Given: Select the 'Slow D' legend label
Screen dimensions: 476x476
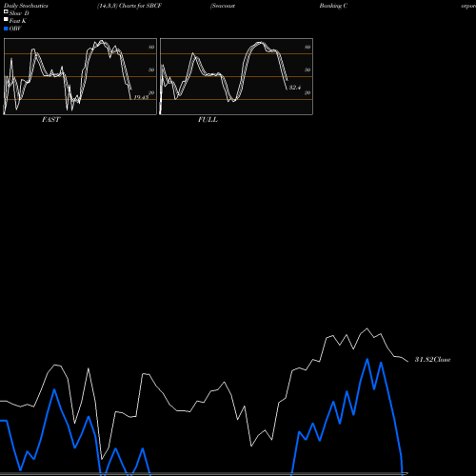Looking at the screenshot, I should click(19, 13).
